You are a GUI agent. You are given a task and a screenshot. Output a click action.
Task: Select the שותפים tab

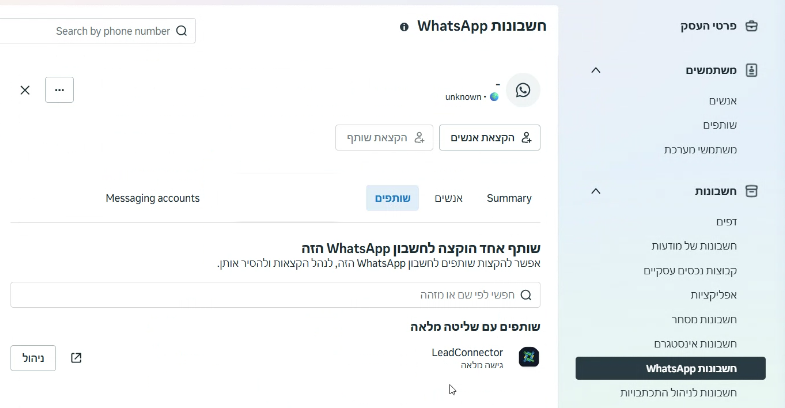[x=392, y=198]
